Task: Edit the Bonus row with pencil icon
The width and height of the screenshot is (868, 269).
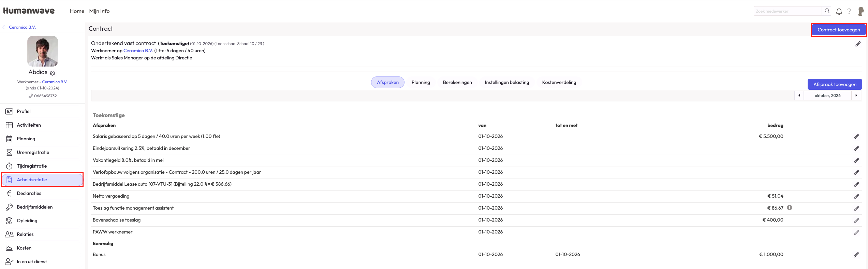Action: pos(856,255)
